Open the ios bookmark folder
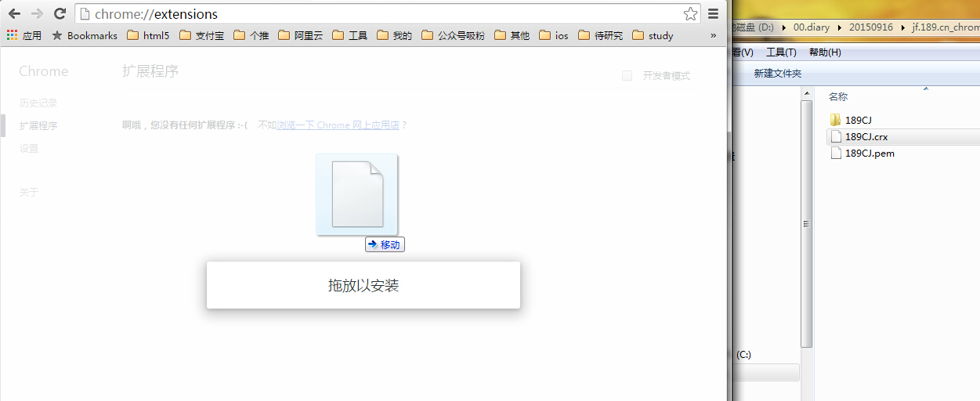 [554, 35]
